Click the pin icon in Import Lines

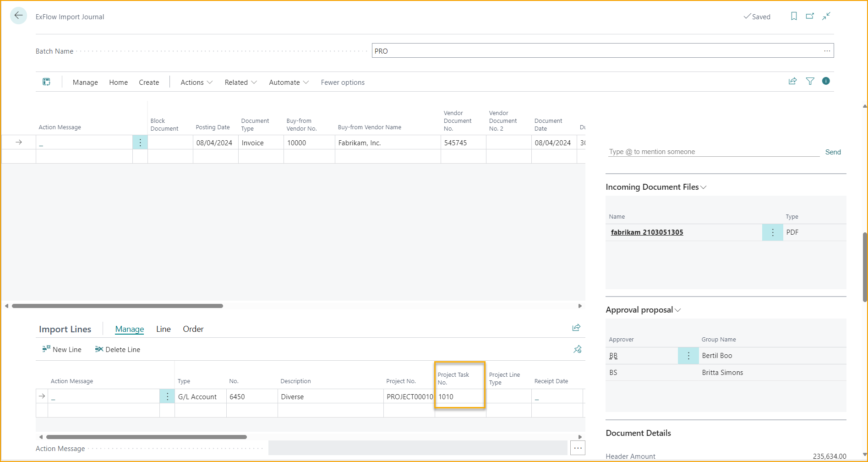click(577, 349)
